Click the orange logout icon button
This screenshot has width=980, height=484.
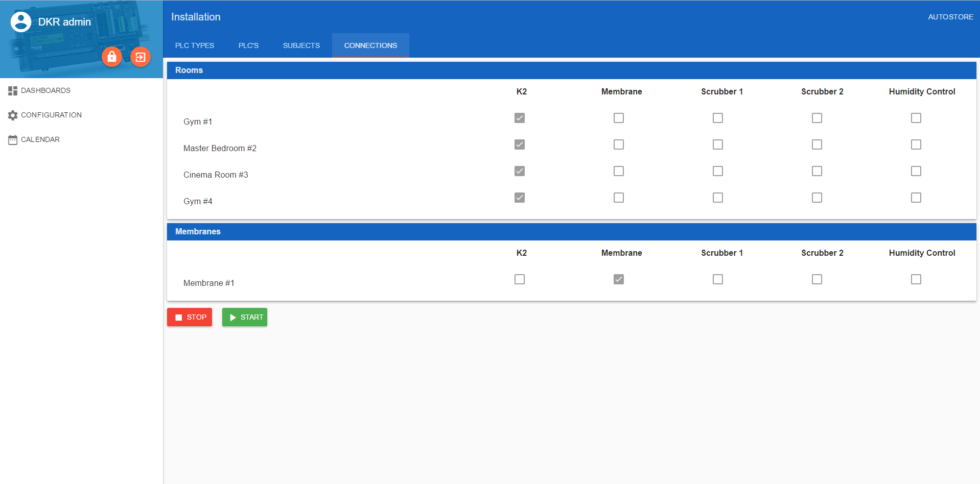(x=141, y=57)
